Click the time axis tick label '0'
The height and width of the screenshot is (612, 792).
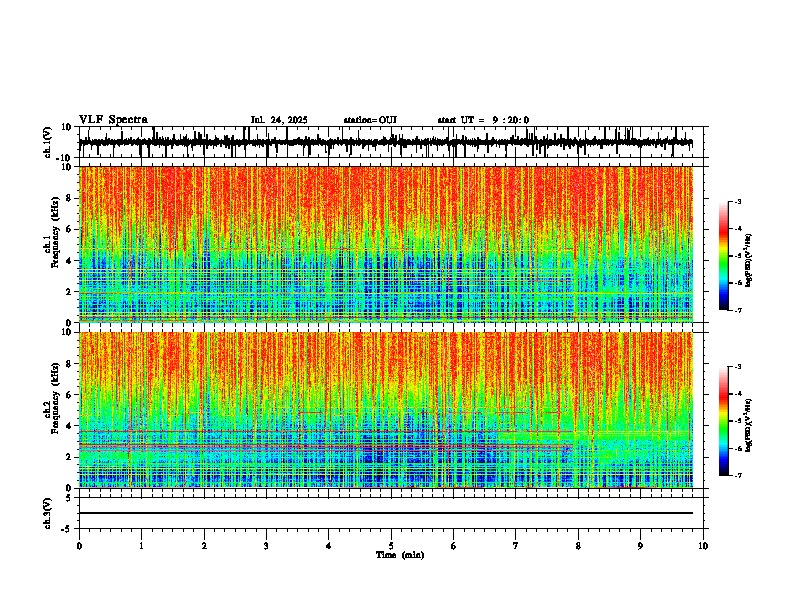click(x=79, y=546)
